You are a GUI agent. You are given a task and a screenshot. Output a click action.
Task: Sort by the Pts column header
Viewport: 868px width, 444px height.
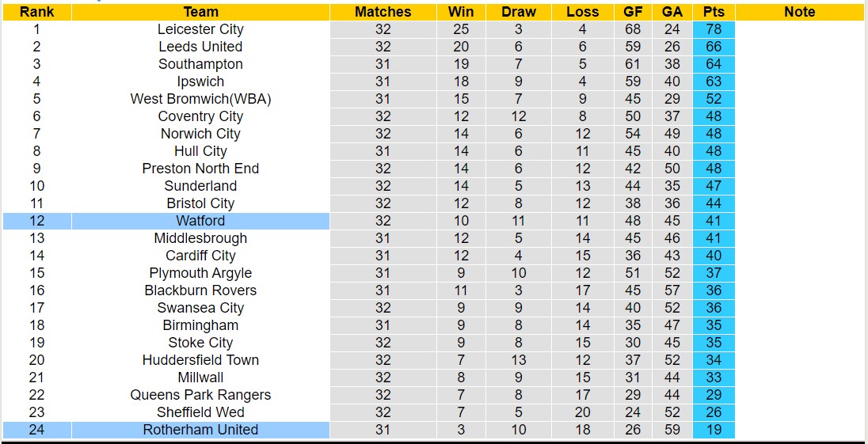pos(714,12)
